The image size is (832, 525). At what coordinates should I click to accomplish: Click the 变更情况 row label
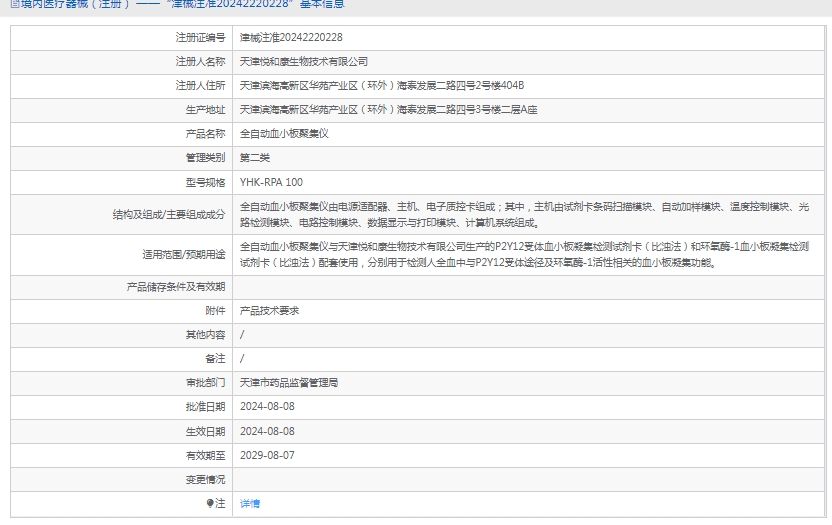click(206, 479)
